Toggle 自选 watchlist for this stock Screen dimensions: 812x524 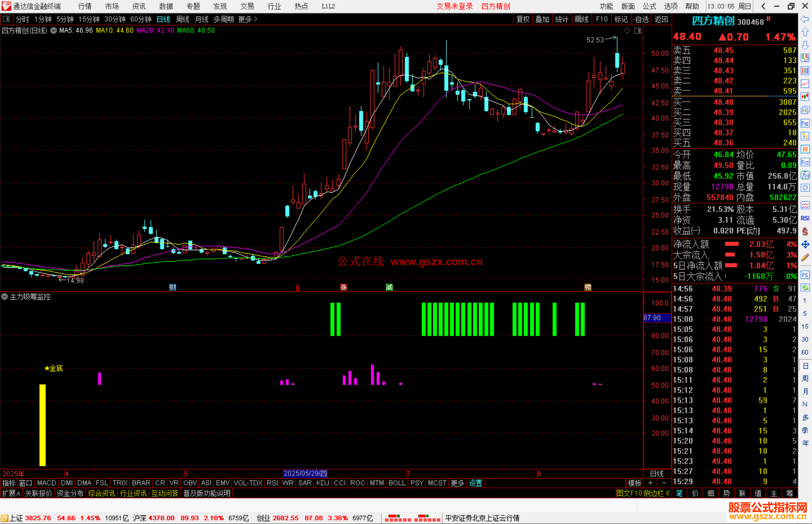coord(641,19)
